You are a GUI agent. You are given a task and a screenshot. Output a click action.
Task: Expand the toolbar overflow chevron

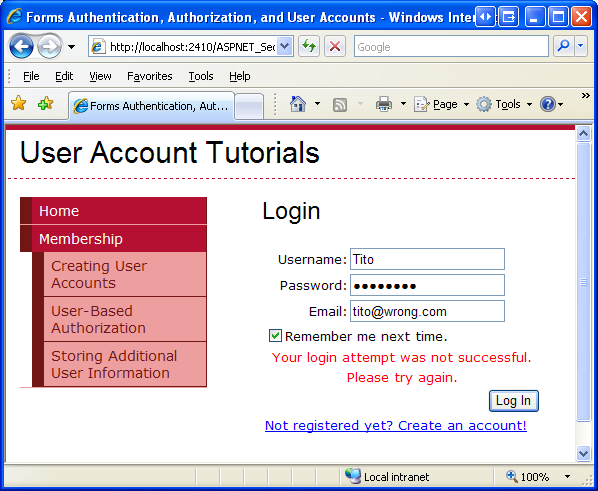(585, 95)
